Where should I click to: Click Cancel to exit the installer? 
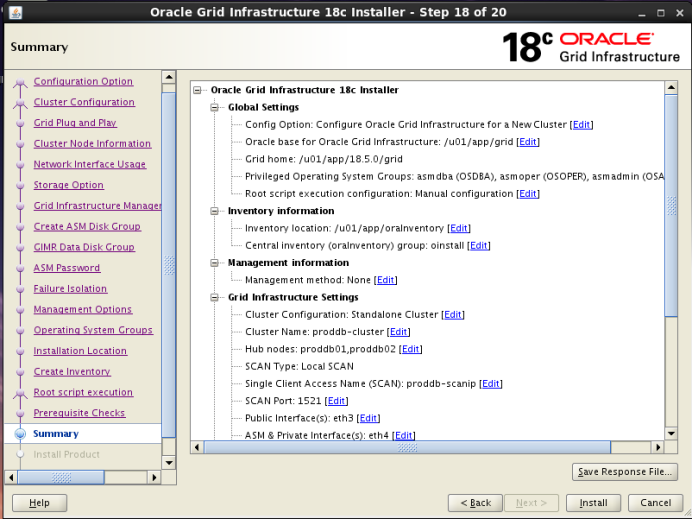point(655,502)
